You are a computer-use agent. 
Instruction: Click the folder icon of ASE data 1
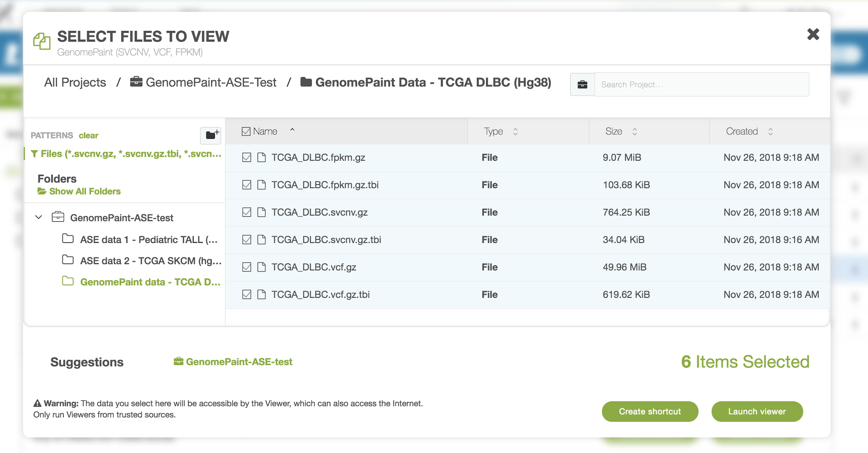tap(68, 239)
